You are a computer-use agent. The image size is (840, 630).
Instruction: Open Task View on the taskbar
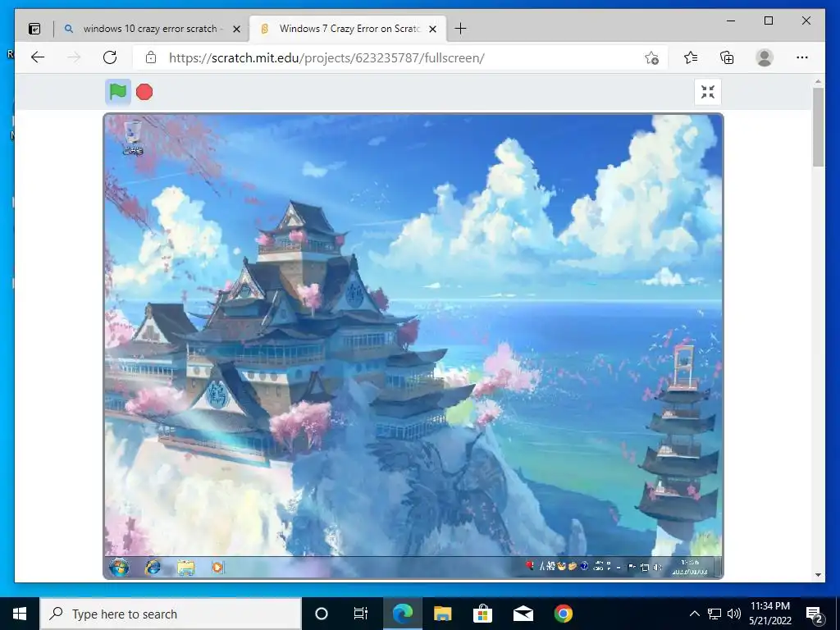361,614
